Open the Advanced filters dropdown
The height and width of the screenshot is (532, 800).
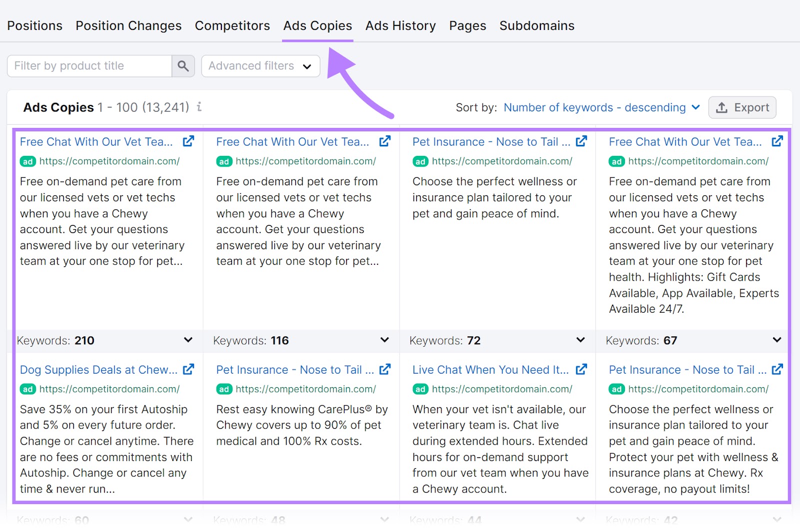pos(260,65)
